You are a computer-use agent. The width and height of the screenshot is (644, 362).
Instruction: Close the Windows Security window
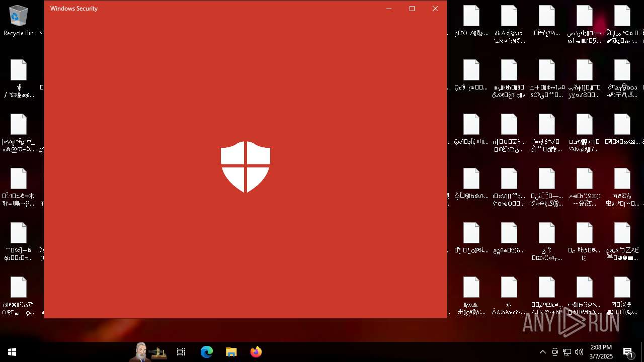coord(435,9)
